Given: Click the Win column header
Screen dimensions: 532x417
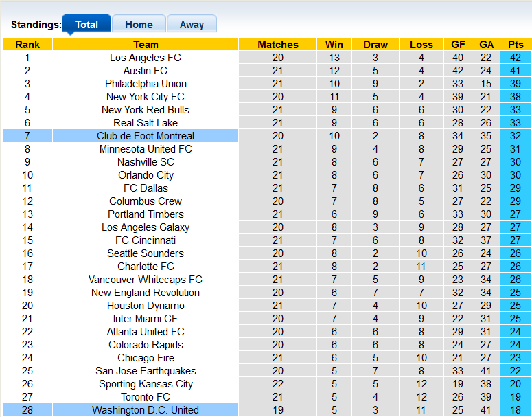Looking at the screenshot, I should point(334,45).
